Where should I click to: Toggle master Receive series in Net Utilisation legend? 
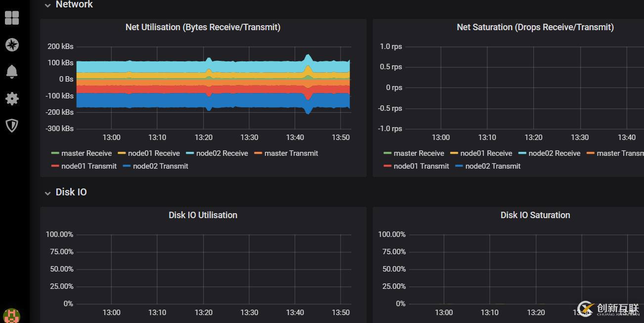pos(86,153)
